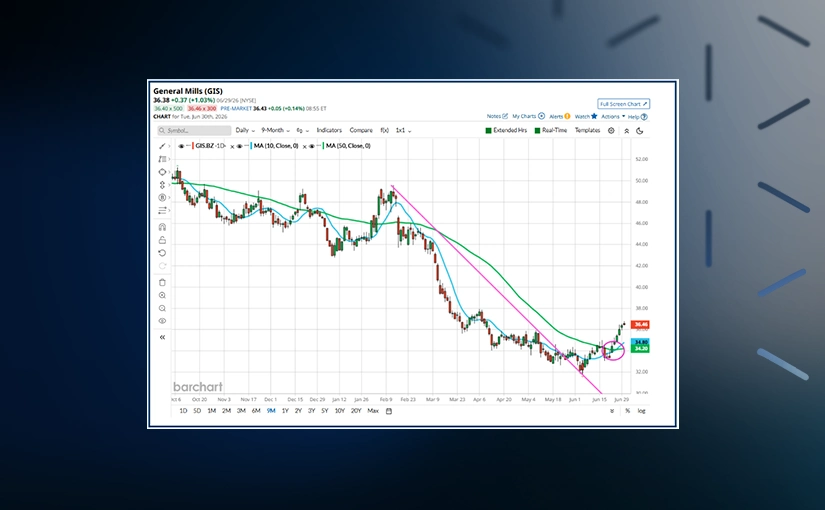Remove MA (10, Close, 0) with X
This screenshot has height=510, width=825.
(304, 146)
